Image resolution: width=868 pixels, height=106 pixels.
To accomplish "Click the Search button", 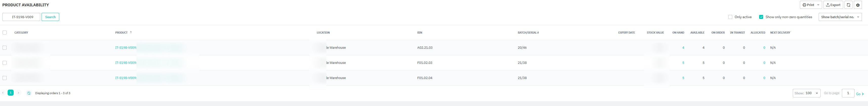I will coord(50,17).
